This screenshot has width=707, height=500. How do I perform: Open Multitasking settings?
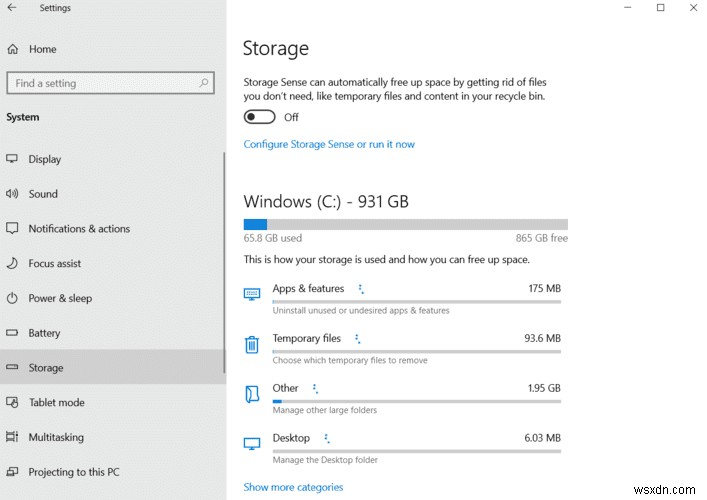coord(112,437)
